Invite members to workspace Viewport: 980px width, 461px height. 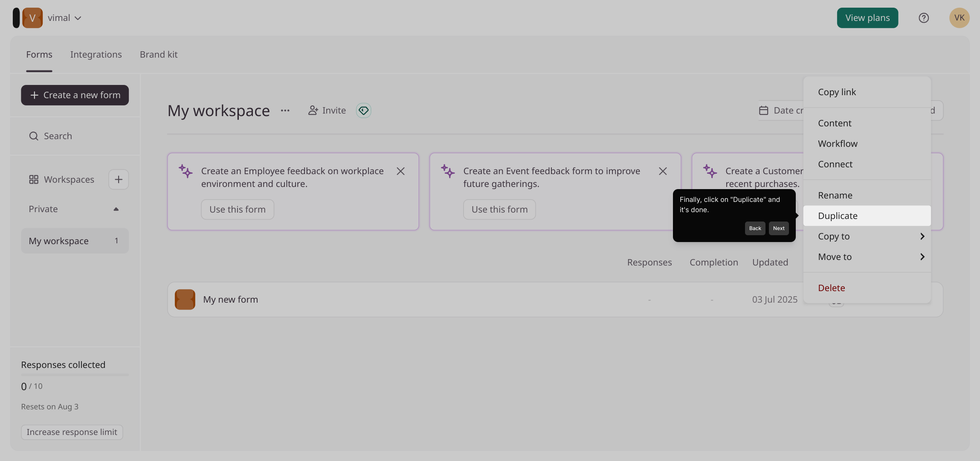327,111
